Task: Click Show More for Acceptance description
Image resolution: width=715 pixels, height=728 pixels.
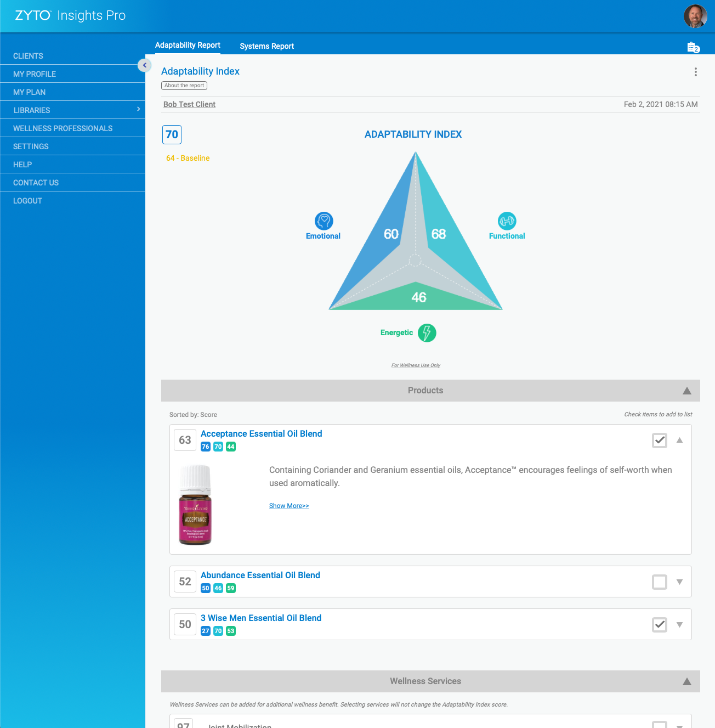Action: pyautogui.click(x=289, y=506)
